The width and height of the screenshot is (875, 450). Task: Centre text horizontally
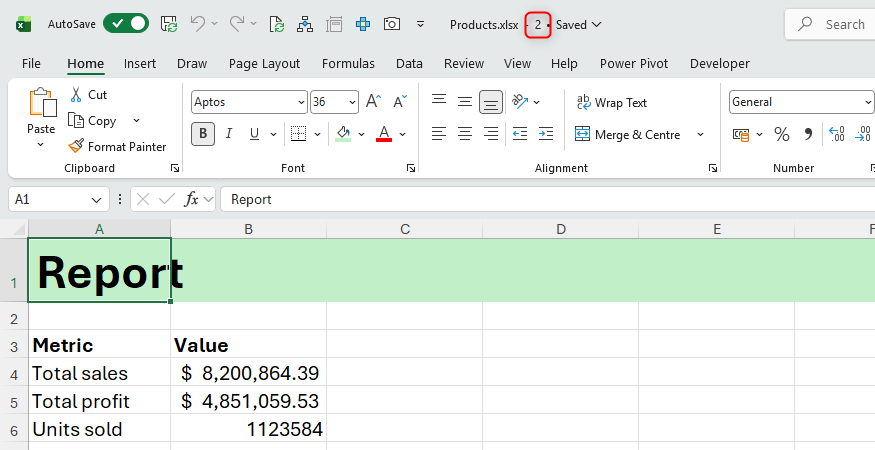[x=465, y=134]
